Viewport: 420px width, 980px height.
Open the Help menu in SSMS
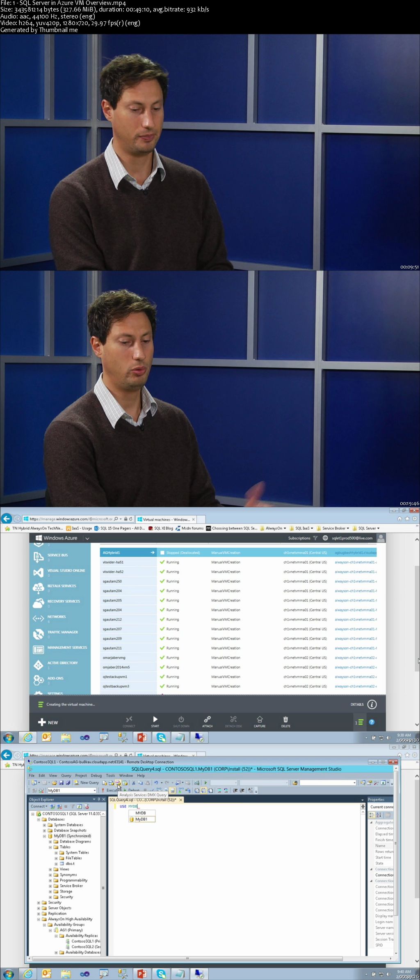141,776
